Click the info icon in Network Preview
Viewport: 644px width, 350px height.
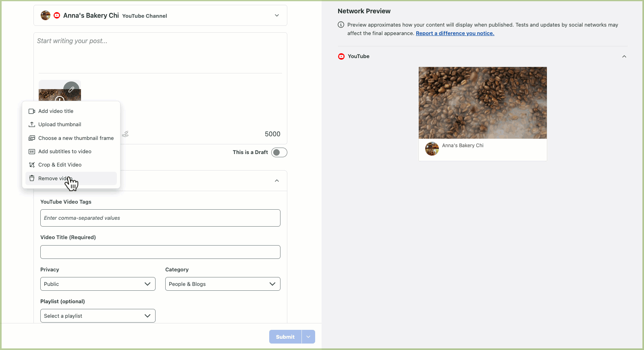(341, 25)
